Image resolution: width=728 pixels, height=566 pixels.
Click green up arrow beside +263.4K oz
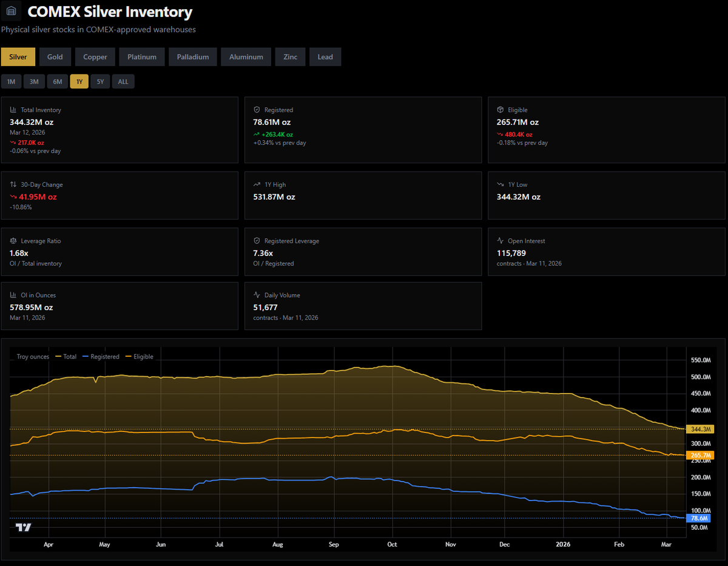point(256,134)
